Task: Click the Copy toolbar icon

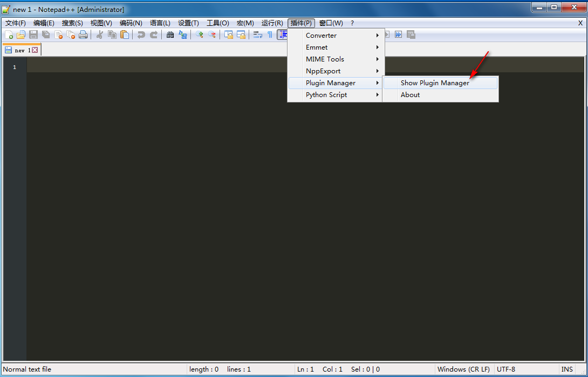Action: (x=112, y=35)
